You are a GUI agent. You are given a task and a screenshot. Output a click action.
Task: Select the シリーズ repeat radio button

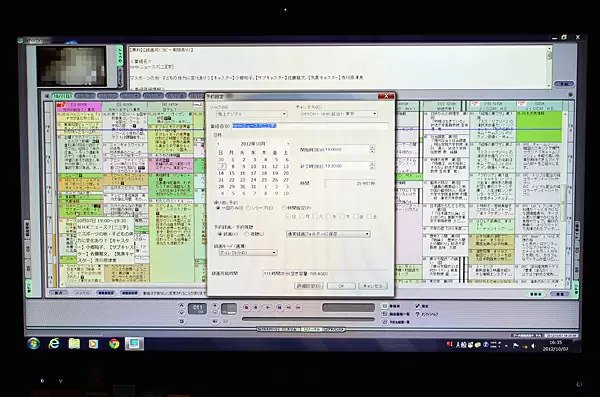tap(248, 208)
